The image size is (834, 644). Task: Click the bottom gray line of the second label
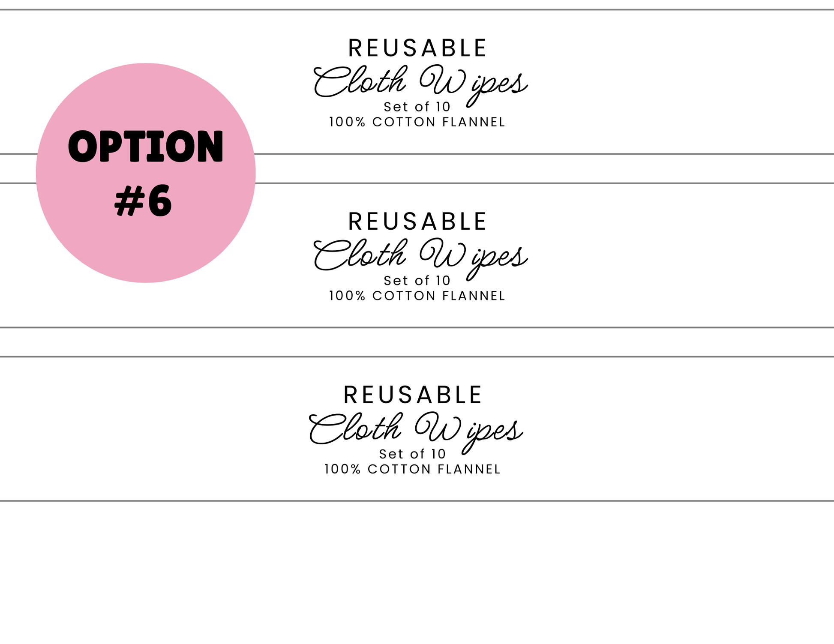click(x=417, y=328)
